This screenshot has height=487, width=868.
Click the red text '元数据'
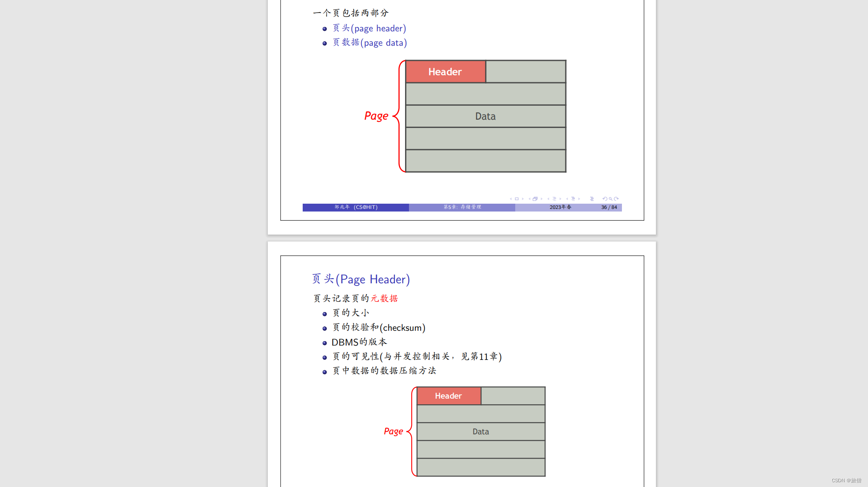(x=384, y=299)
